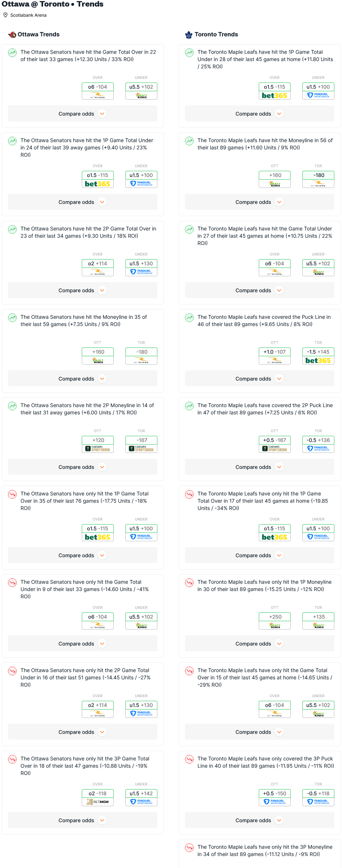Screen dimensions: 342x868
Task: Click the Toronto Trends heading
Action: pyautogui.click(x=216, y=35)
